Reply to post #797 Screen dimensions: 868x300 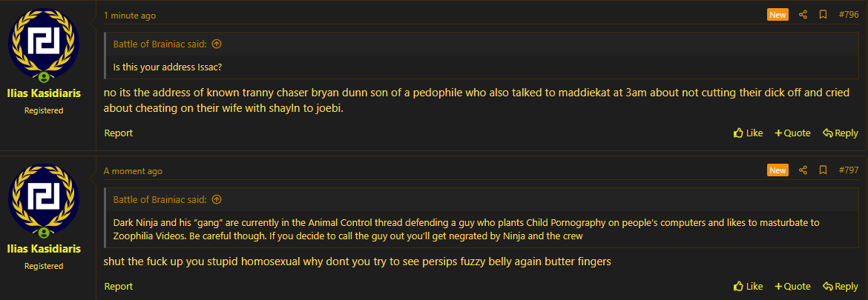[x=840, y=287]
